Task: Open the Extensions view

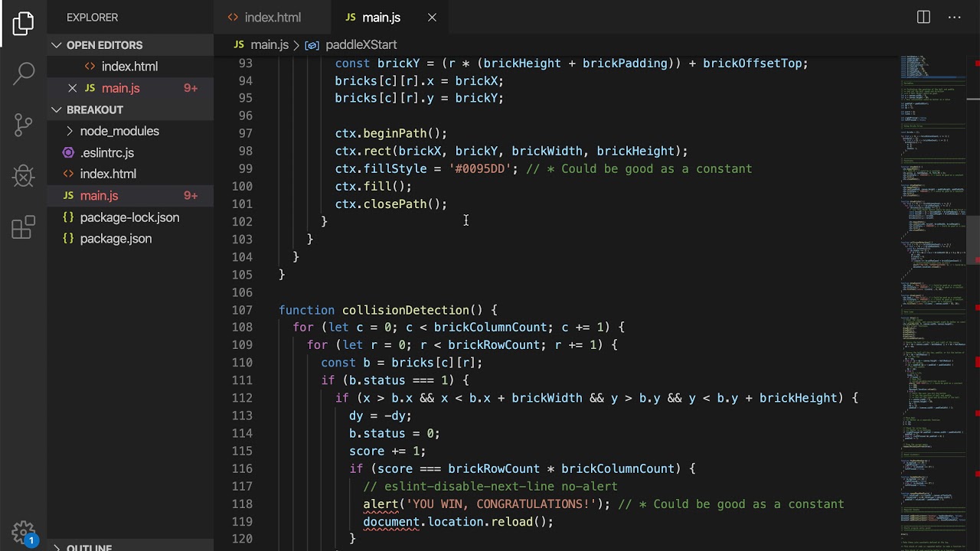Action: (x=24, y=227)
